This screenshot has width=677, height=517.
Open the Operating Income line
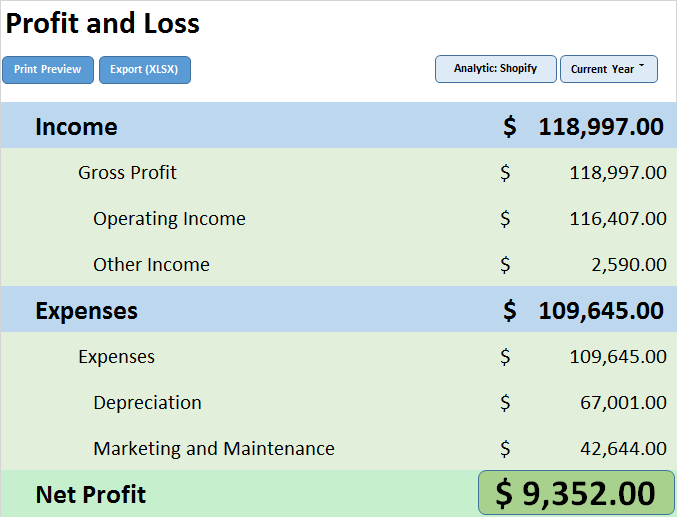[x=169, y=219]
